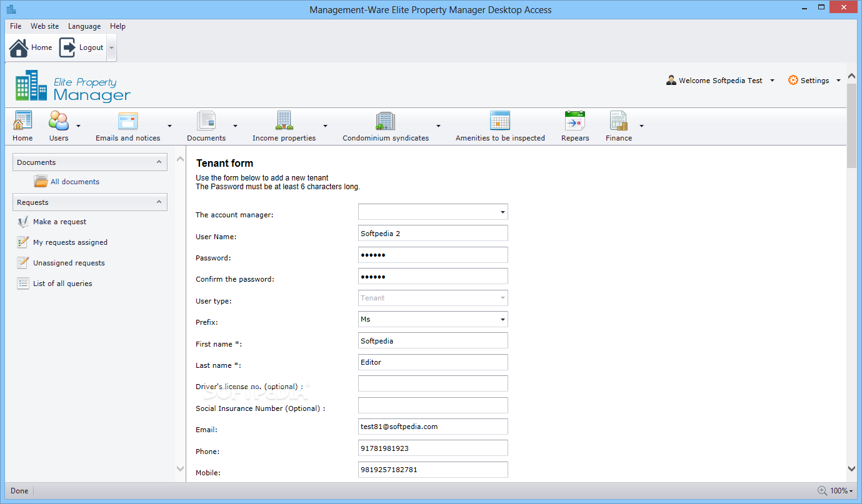This screenshot has height=504, width=862.
Task: Click the My requests assigned link
Action: [x=71, y=242]
